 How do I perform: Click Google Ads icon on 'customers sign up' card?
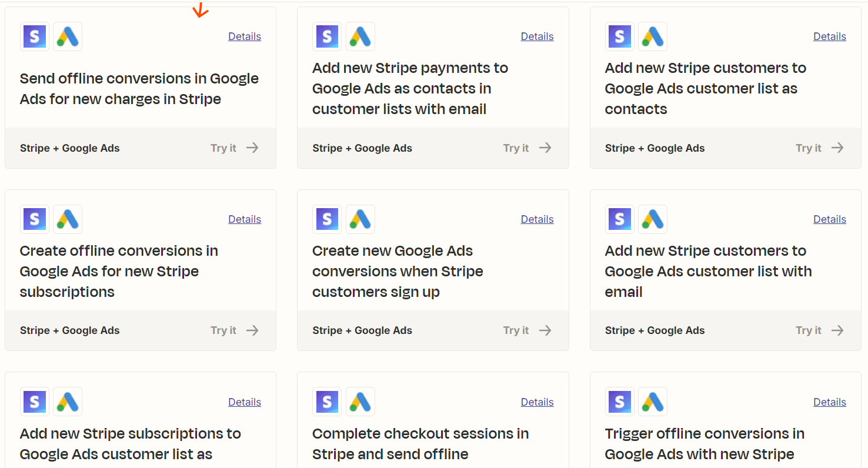click(x=360, y=219)
